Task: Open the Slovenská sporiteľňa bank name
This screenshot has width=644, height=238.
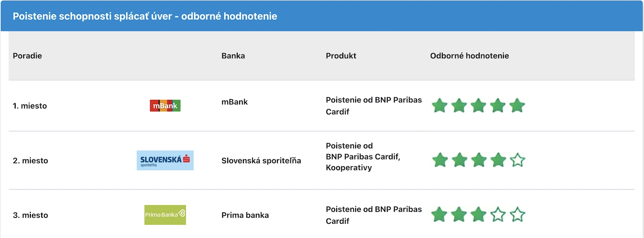Action: click(261, 161)
